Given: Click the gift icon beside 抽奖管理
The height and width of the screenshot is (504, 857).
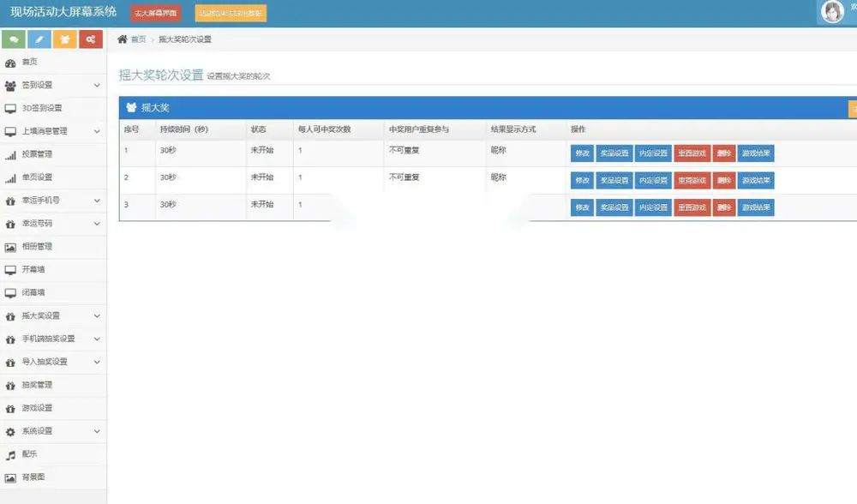Looking at the screenshot, I should [10, 386].
